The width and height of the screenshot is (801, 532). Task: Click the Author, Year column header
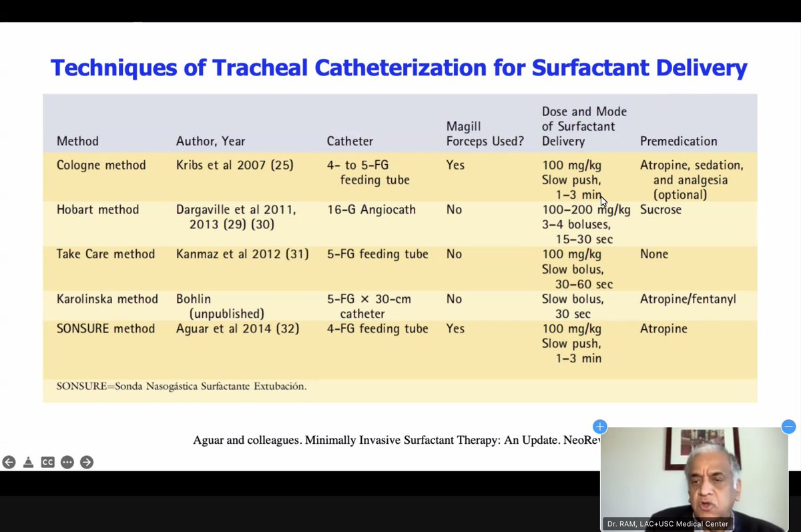(210, 142)
